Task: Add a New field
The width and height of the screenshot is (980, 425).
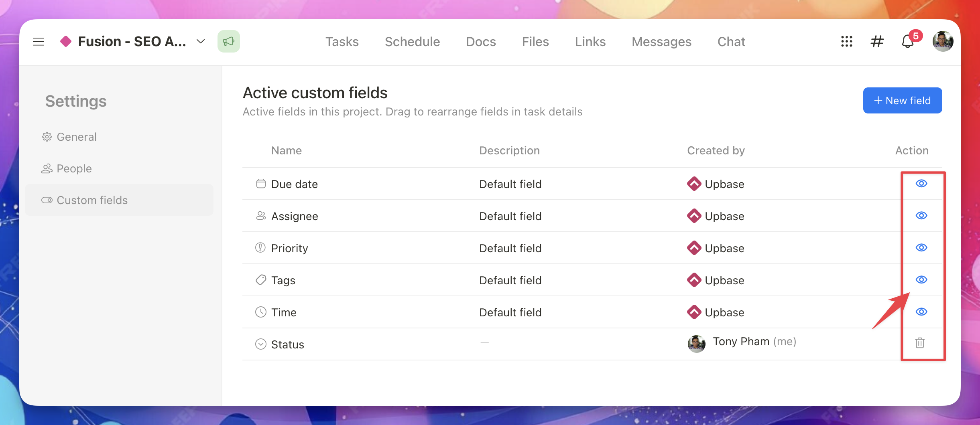Action: (902, 101)
